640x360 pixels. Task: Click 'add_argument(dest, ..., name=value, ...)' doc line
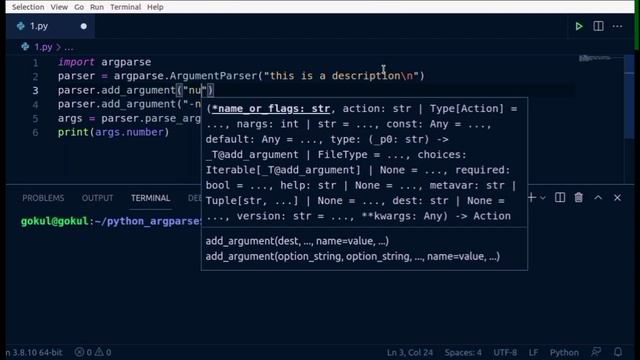297,241
